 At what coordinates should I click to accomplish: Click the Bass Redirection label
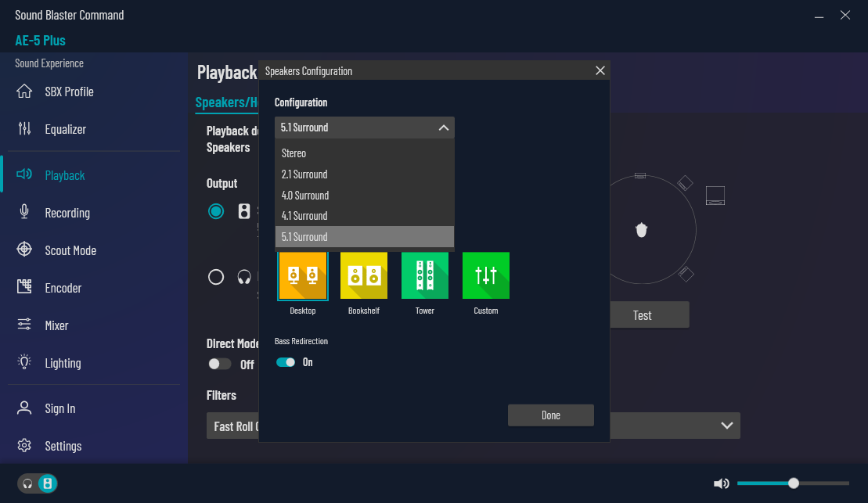pos(301,341)
